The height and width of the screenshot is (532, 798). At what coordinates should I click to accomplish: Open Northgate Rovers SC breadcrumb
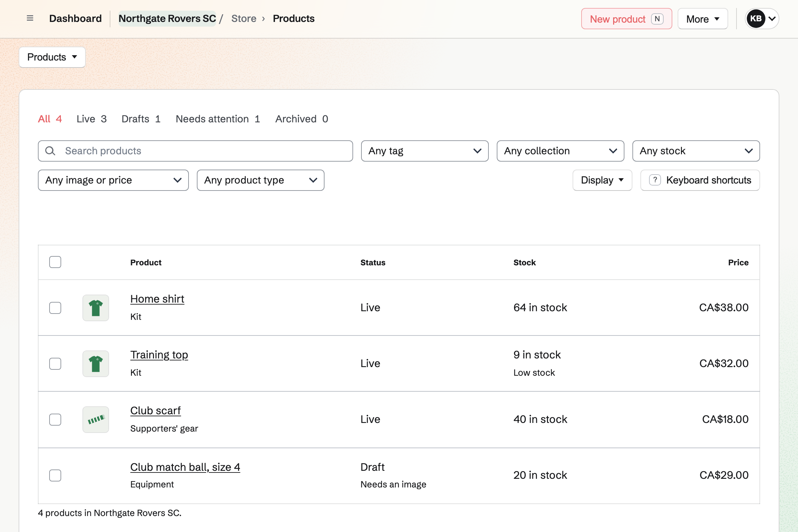[167, 18]
